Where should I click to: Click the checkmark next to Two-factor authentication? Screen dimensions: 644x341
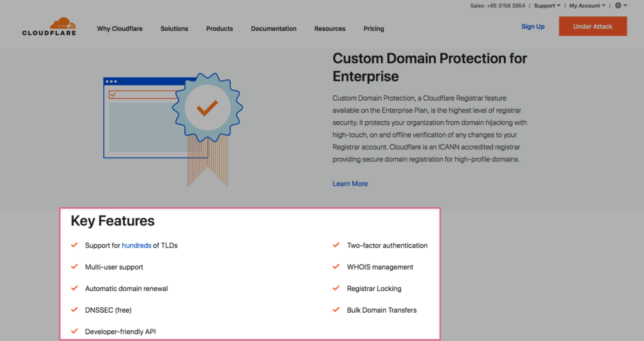pos(336,245)
